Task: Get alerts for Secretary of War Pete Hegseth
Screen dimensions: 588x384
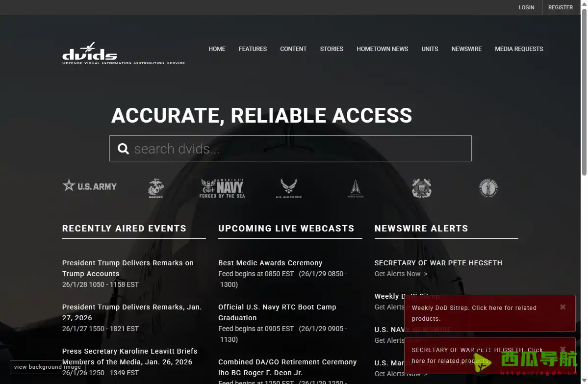Action: pos(401,274)
